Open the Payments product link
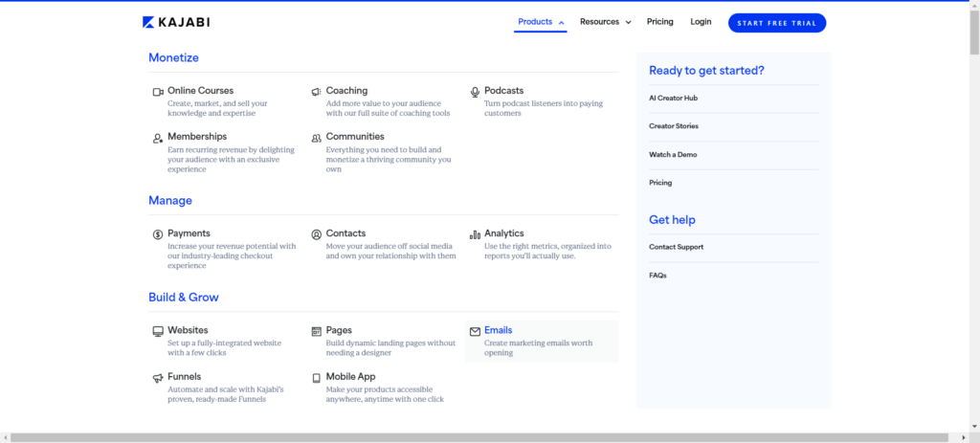This screenshot has width=980, height=443. coord(189,233)
